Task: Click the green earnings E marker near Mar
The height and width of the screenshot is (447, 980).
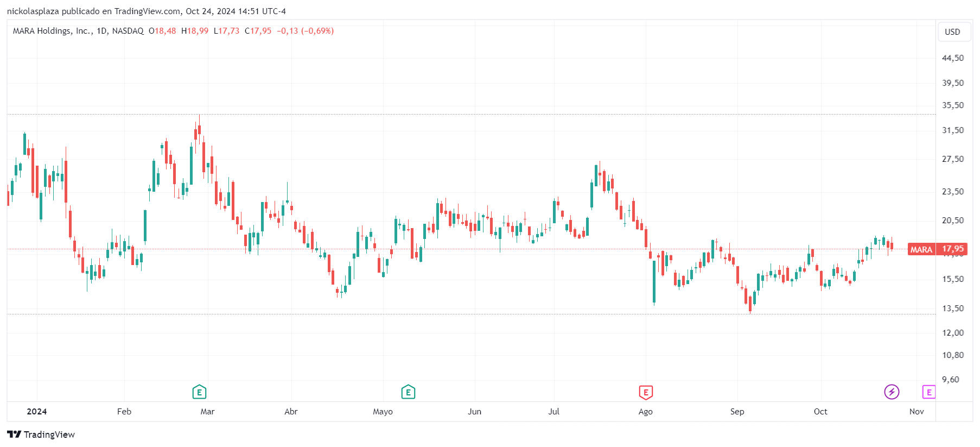Action: click(199, 392)
